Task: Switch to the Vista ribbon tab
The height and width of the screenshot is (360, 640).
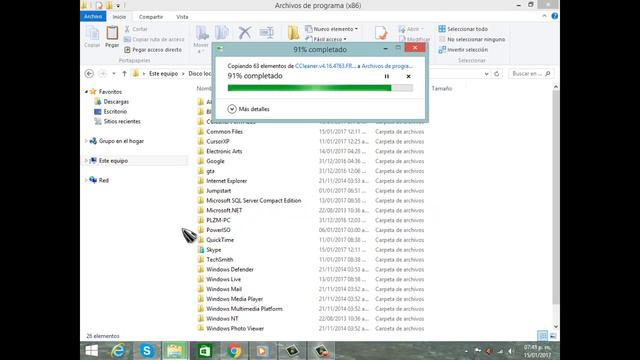Action: coord(182,17)
